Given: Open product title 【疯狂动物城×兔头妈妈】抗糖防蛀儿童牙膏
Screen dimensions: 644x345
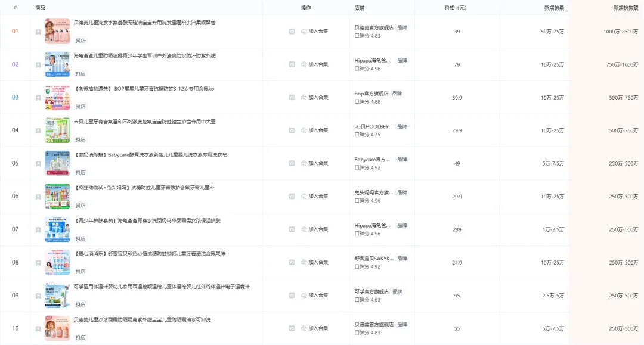Looking at the screenshot, I should point(144,188).
